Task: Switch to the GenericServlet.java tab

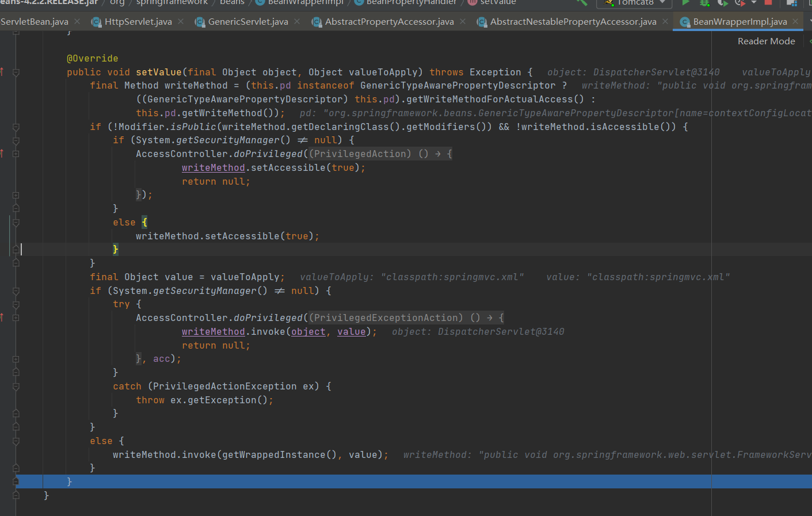Action: 248,21
